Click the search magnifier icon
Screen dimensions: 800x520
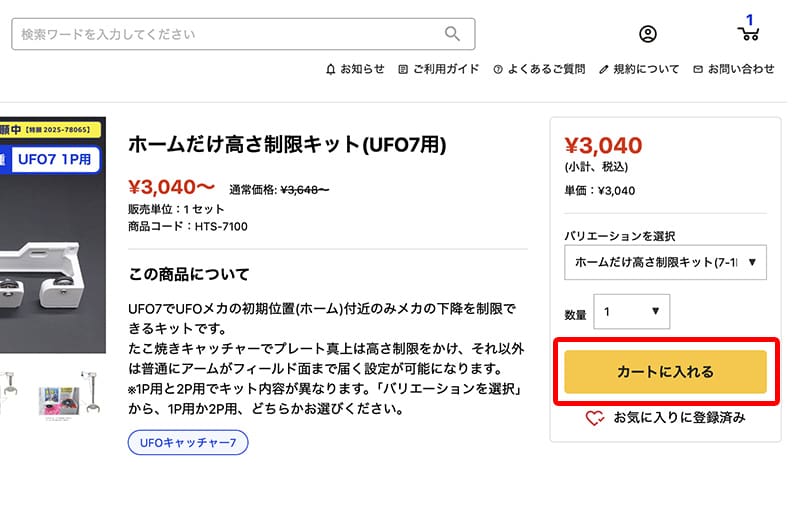point(453,34)
